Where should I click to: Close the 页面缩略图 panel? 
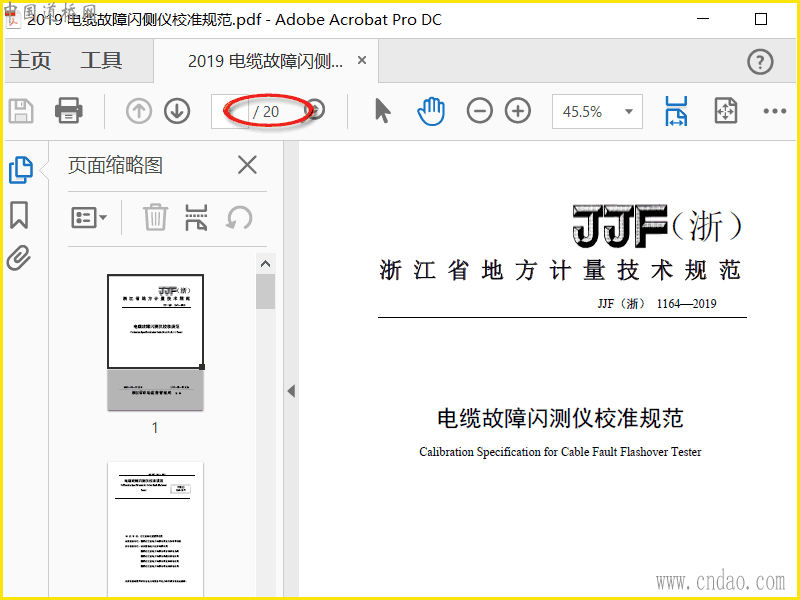coord(247,165)
